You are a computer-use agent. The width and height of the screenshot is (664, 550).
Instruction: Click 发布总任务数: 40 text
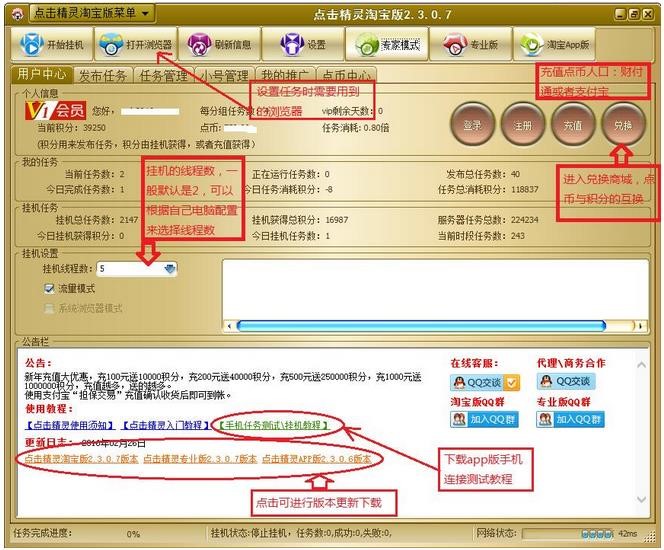[x=483, y=174]
